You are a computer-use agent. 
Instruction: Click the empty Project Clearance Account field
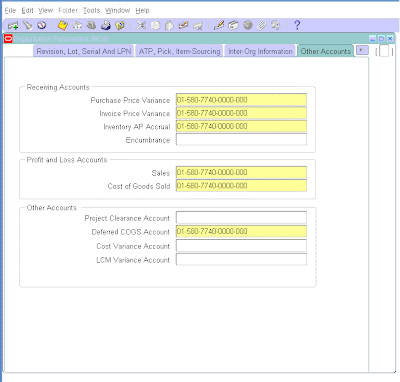tap(241, 218)
